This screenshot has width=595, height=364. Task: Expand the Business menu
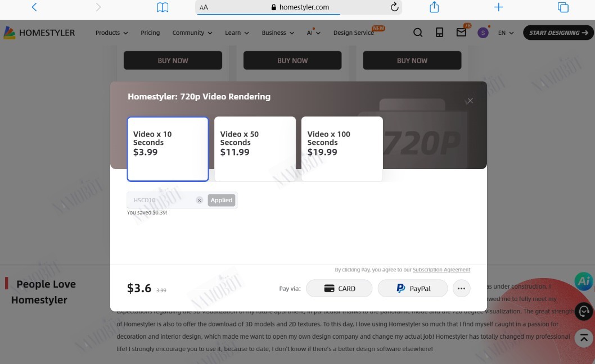278,33
